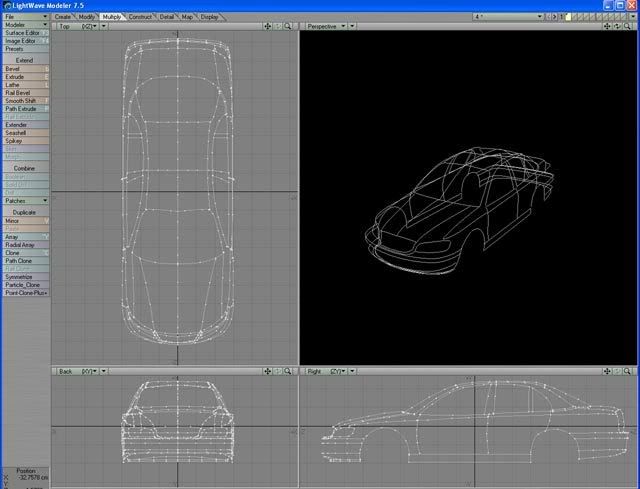Screen dimensions: 640x489
Task: Open the File menu dropdown
Action: click(x=26, y=17)
